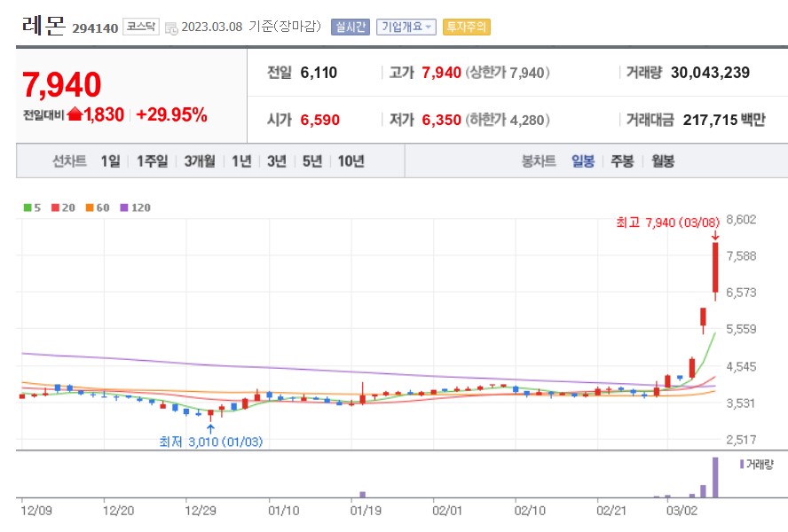Click the 최저 3,010 low price marker
788x532 pixels.
pos(210,441)
